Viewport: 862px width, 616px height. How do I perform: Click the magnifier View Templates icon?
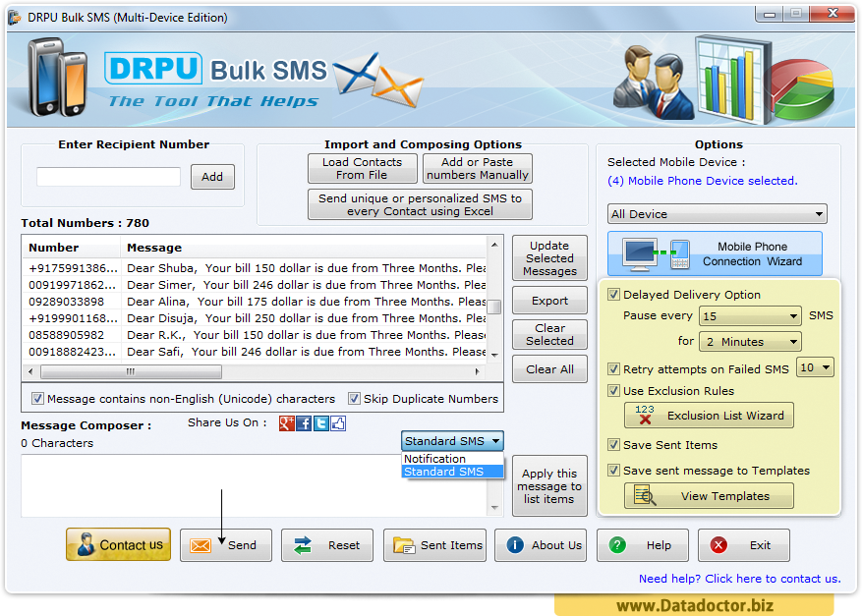(645, 496)
